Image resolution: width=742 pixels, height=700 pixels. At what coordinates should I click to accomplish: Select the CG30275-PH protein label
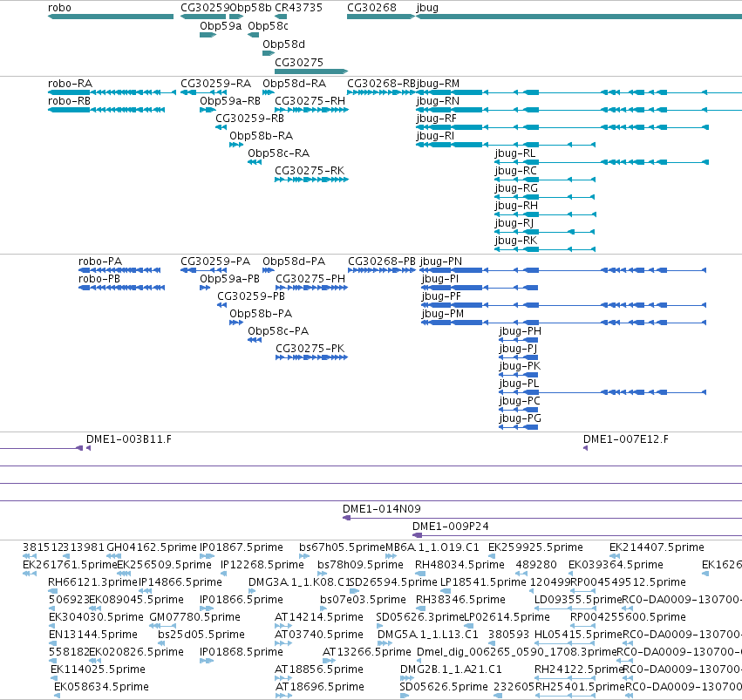pyautogui.click(x=310, y=279)
